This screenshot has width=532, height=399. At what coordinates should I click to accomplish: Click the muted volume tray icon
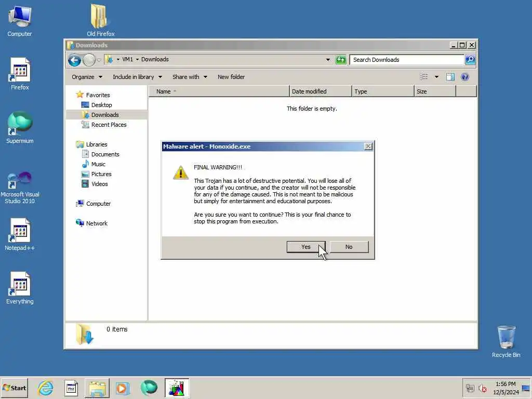click(483, 388)
